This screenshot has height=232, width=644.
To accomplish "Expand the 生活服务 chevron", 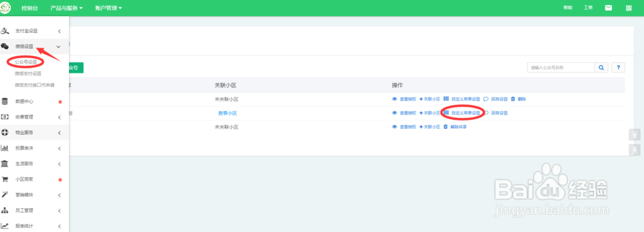I will pos(59,164).
